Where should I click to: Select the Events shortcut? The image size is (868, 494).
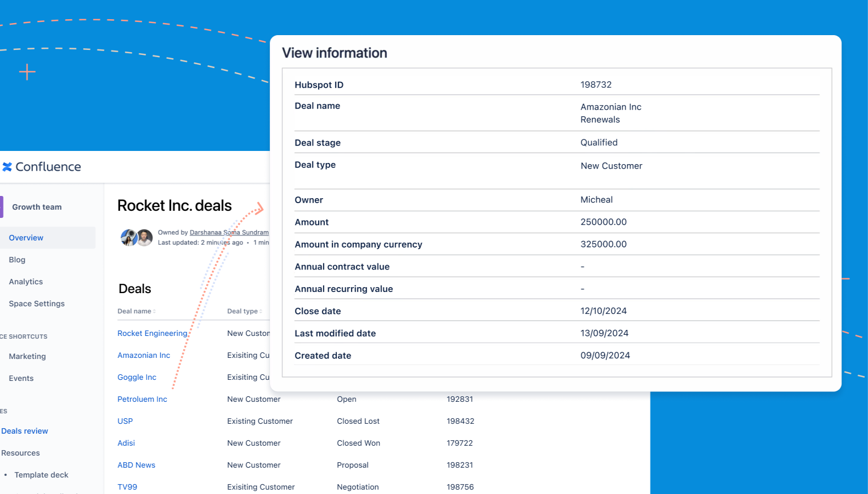point(21,378)
